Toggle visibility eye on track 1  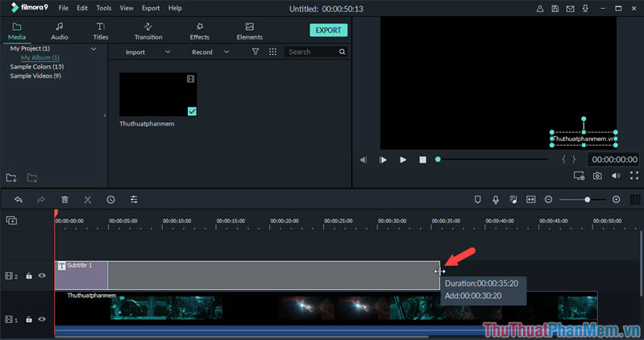tap(42, 319)
